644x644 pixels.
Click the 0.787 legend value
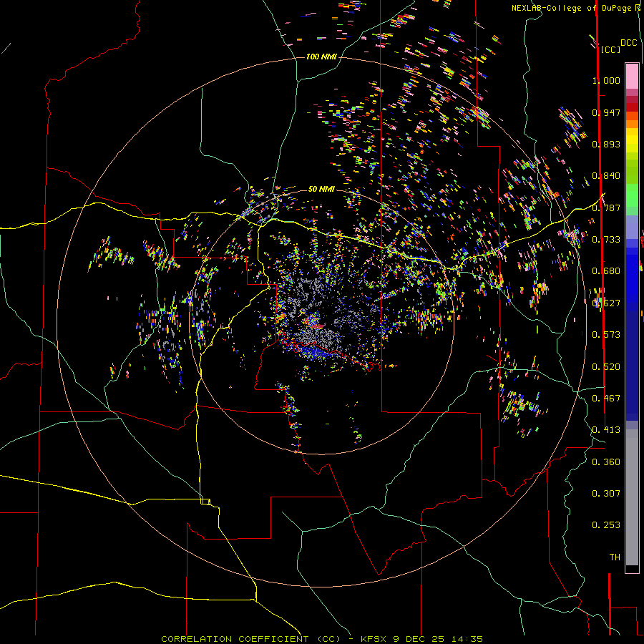pyautogui.click(x=606, y=208)
